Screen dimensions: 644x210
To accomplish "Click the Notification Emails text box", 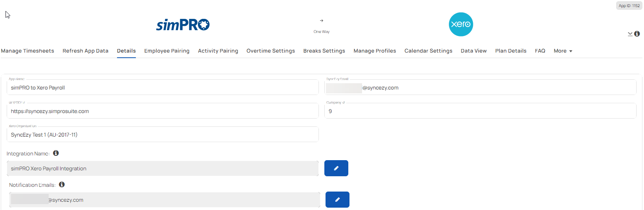I will 165,200.
